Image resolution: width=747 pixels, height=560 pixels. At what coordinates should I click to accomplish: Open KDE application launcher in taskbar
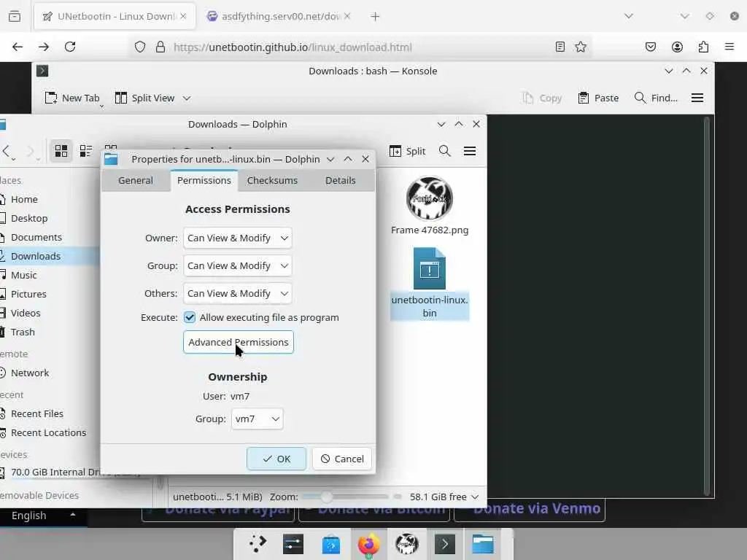pos(258,544)
